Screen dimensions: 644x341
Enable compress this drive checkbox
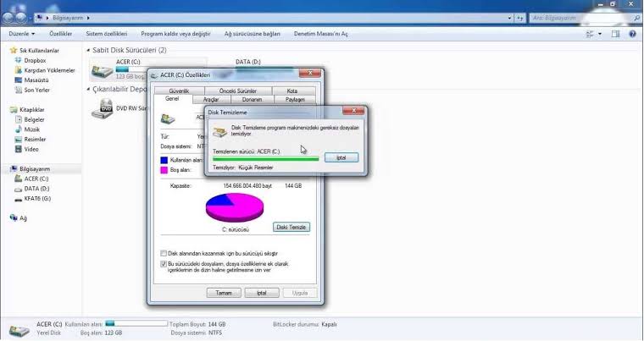click(x=164, y=253)
